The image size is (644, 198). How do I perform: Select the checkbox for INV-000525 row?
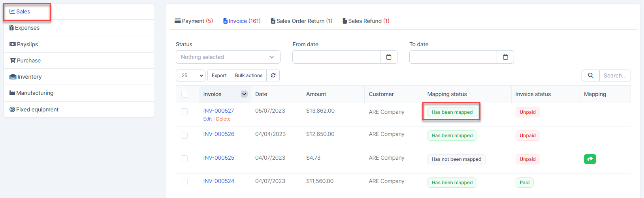pyautogui.click(x=185, y=158)
